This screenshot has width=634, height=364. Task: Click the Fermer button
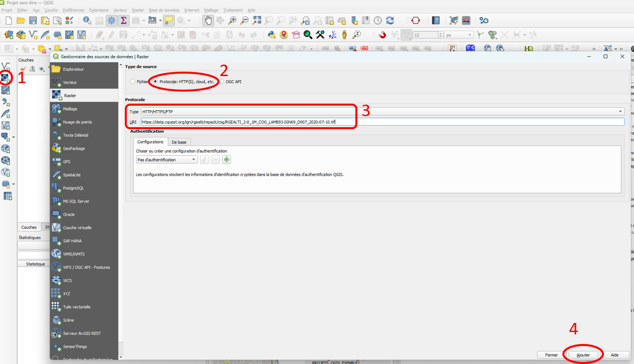point(551,355)
